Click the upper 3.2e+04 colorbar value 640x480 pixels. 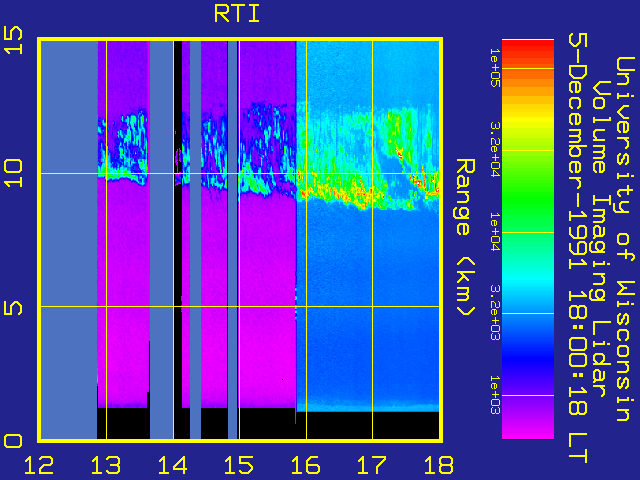click(495, 149)
